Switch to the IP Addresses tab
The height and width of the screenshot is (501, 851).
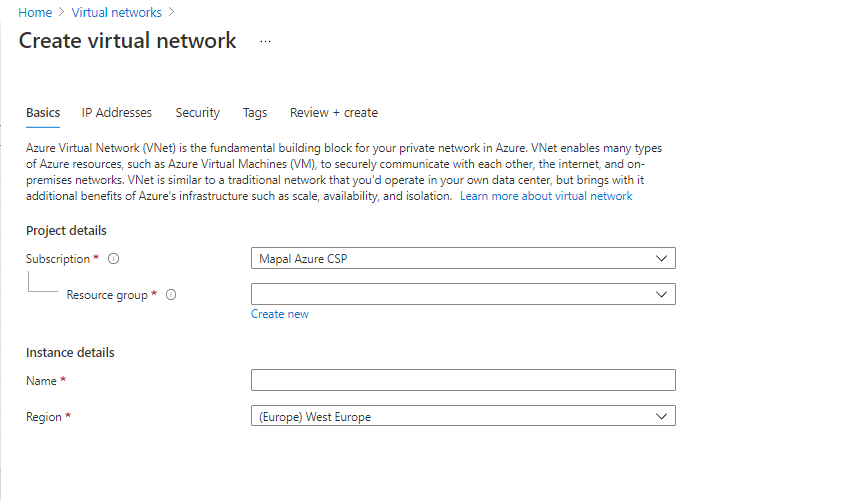pyautogui.click(x=117, y=113)
